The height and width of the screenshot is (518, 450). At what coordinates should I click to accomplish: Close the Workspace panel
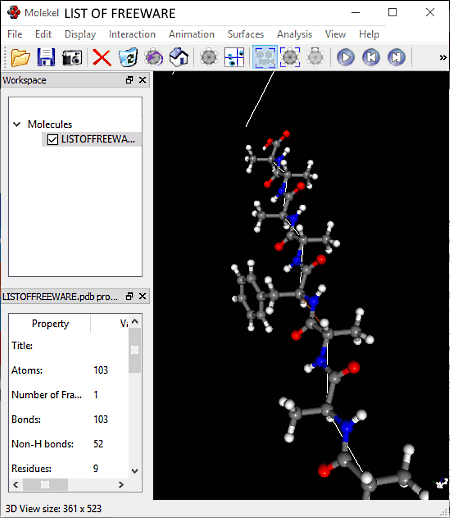tap(142, 80)
